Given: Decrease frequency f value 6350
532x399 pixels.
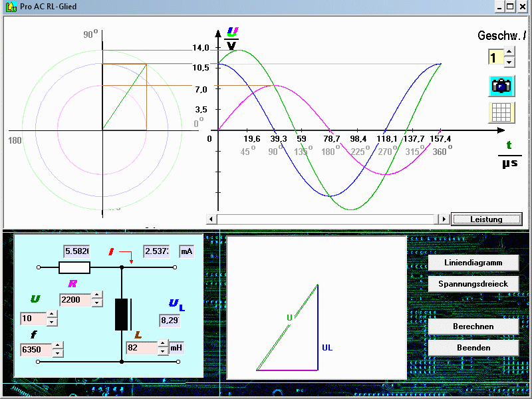Looking at the screenshot, I should coord(58,353).
